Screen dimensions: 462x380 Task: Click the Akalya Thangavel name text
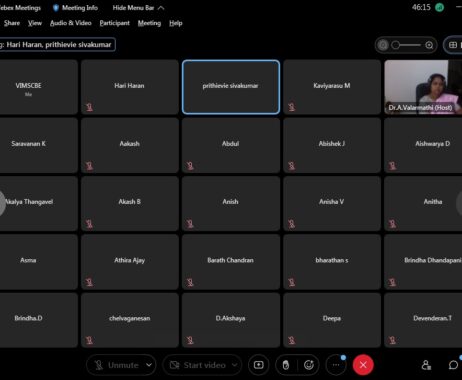[29, 202]
